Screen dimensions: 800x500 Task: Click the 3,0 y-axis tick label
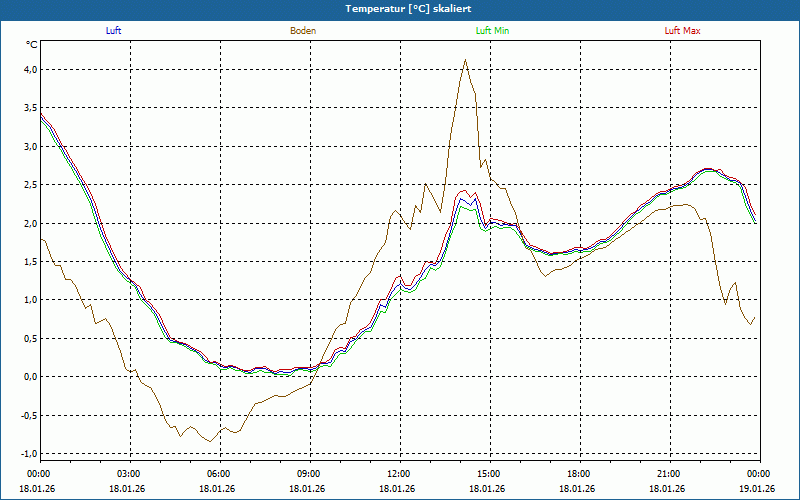click(30, 147)
